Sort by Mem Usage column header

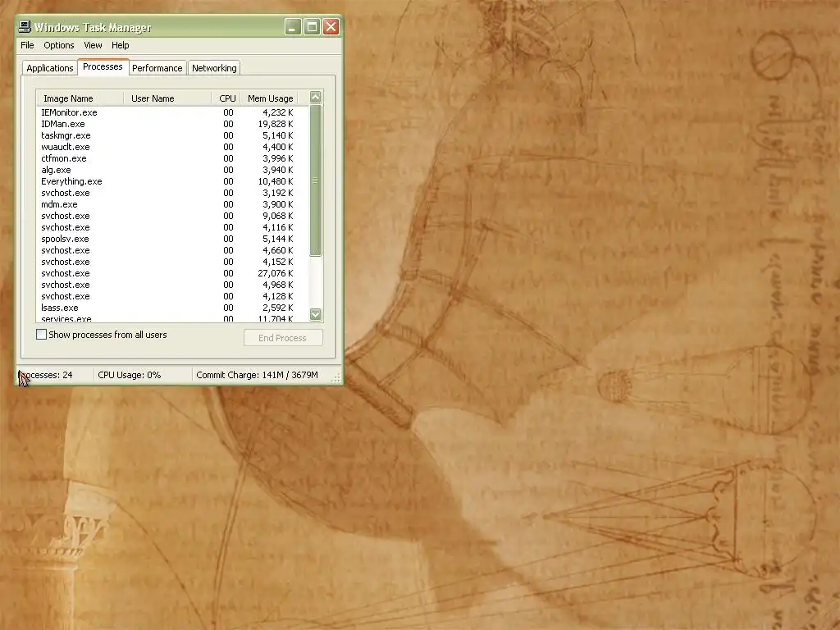(x=269, y=98)
